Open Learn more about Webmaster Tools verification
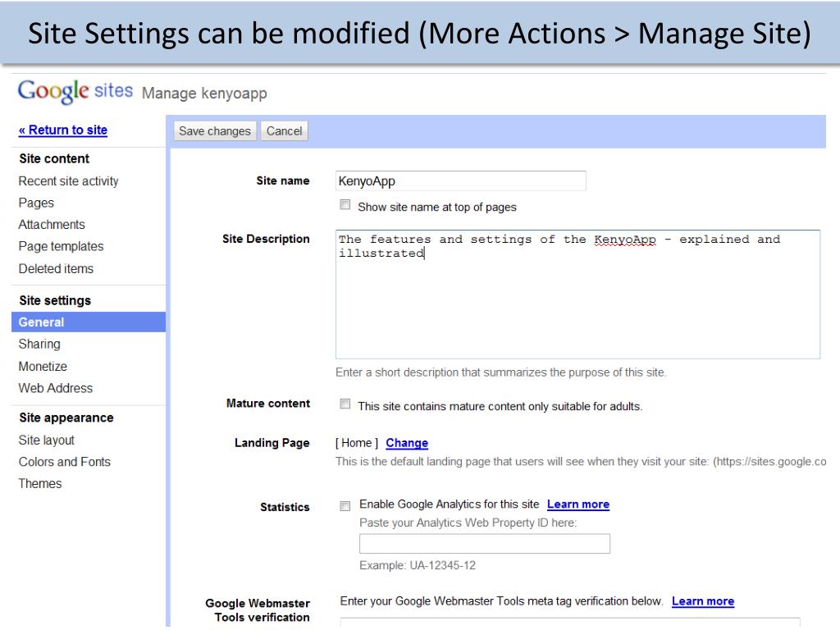 703,601
